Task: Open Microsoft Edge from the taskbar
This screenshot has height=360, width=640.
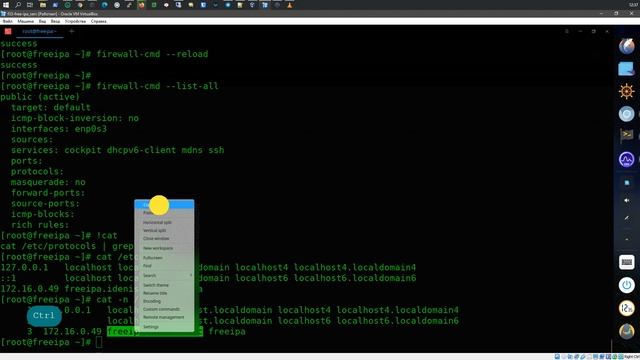Action: (104, 5)
